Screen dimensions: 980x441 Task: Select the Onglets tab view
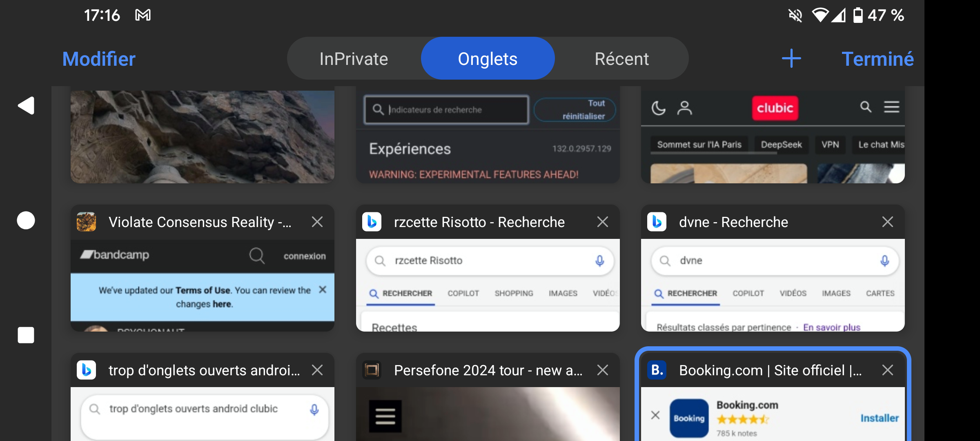click(x=488, y=59)
